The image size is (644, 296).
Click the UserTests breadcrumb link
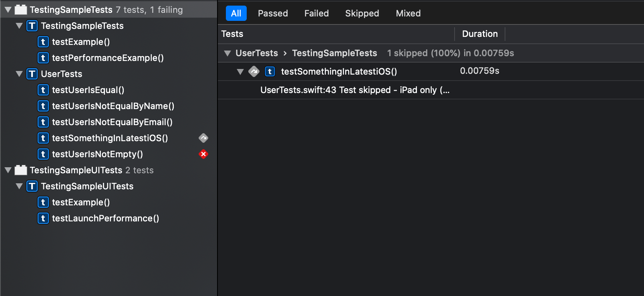256,53
